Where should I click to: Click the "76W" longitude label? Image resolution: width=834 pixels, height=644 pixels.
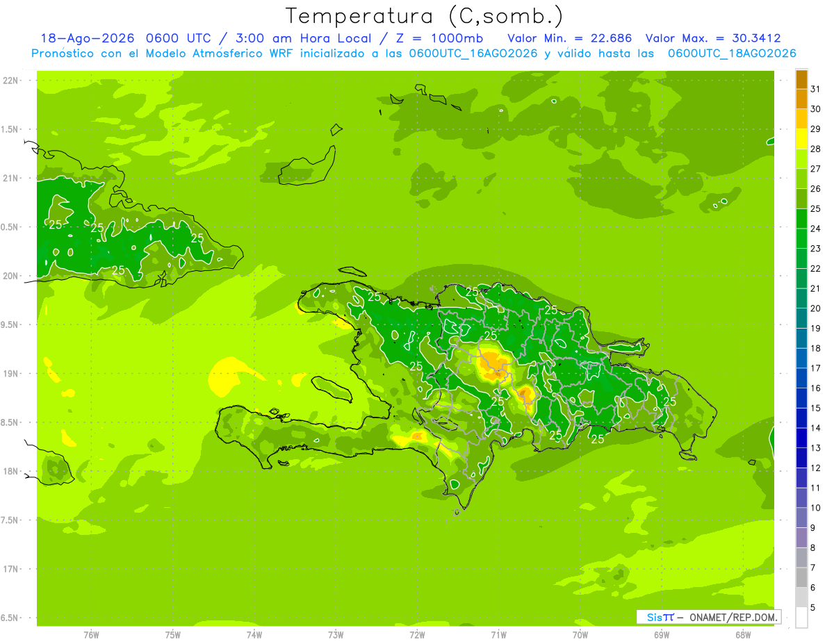click(91, 634)
